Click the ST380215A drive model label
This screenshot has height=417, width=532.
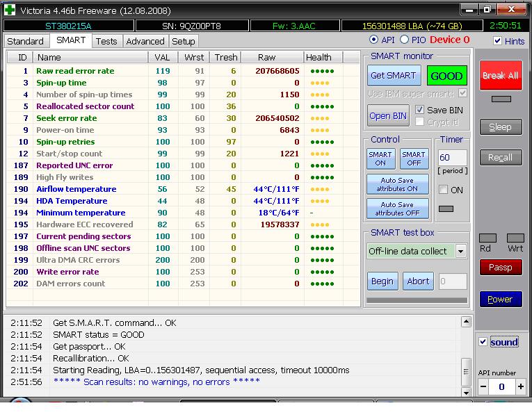click(68, 26)
